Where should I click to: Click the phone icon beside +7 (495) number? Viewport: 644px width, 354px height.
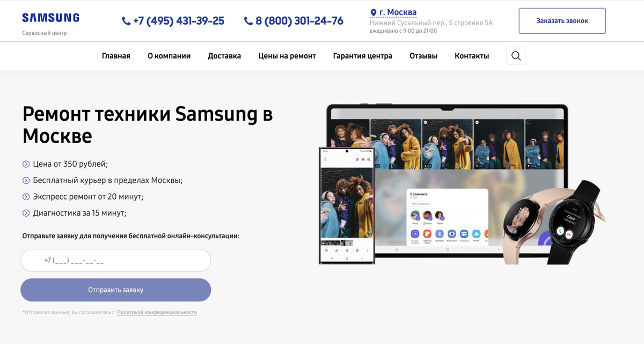[126, 21]
